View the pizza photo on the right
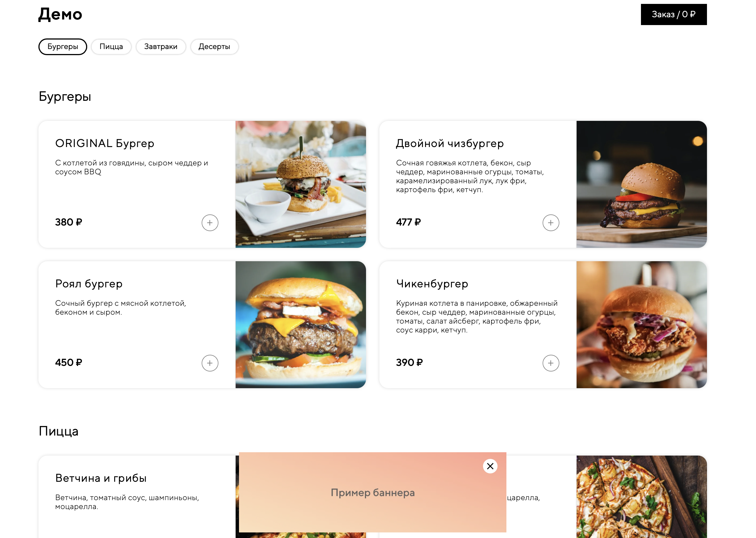 pos(641,497)
